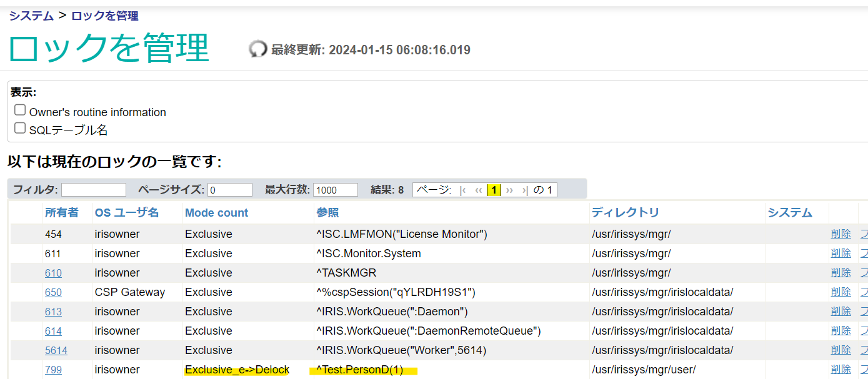Delete the ^Test.PersonD(1) lock
The width and height of the screenshot is (868, 379).
[x=841, y=370]
